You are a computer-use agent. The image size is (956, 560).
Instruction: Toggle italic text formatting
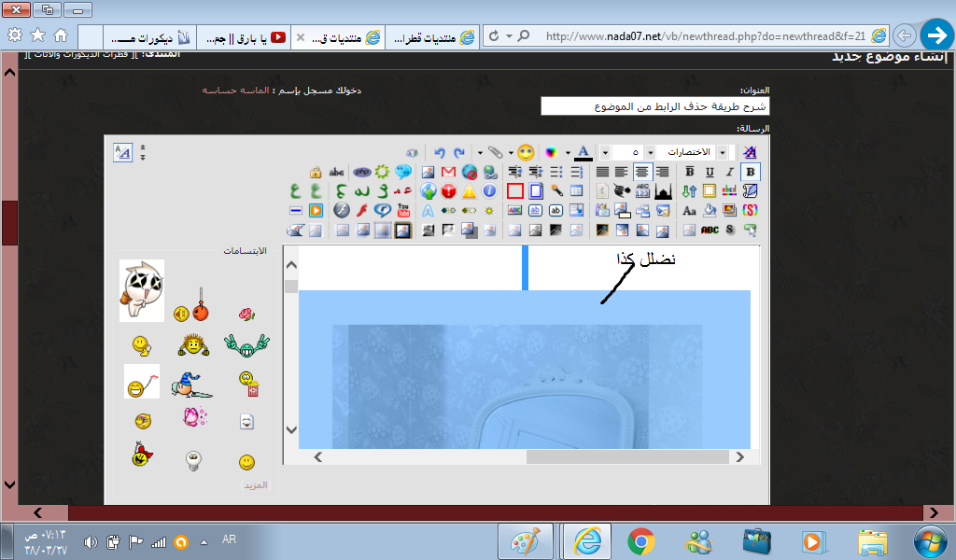pyautogui.click(x=730, y=172)
